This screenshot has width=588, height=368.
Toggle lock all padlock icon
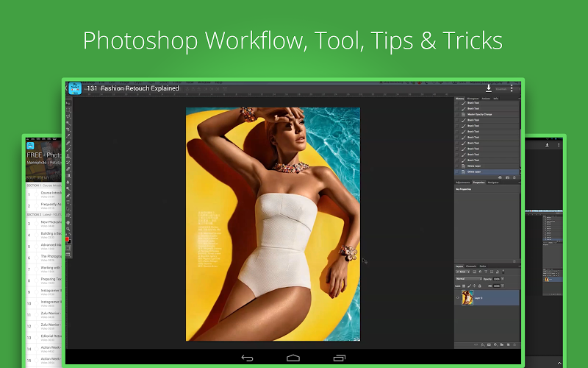click(x=480, y=286)
